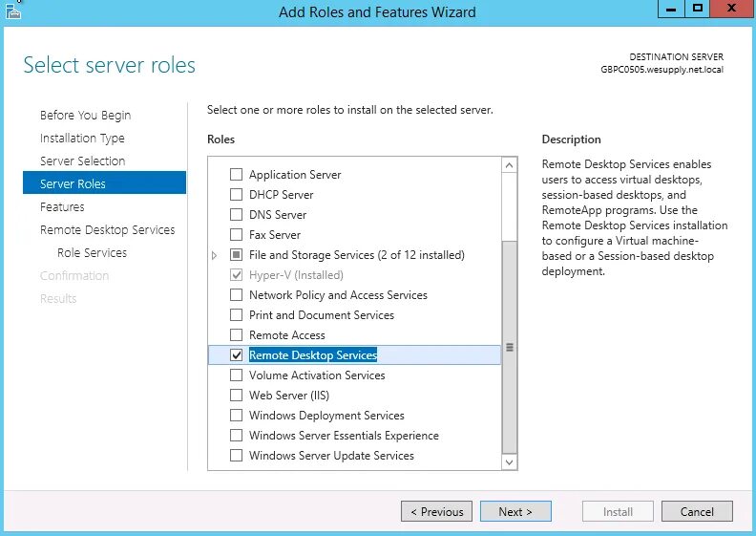Select Windows Deployment Services checkbox
756x536 pixels.
[237, 416]
